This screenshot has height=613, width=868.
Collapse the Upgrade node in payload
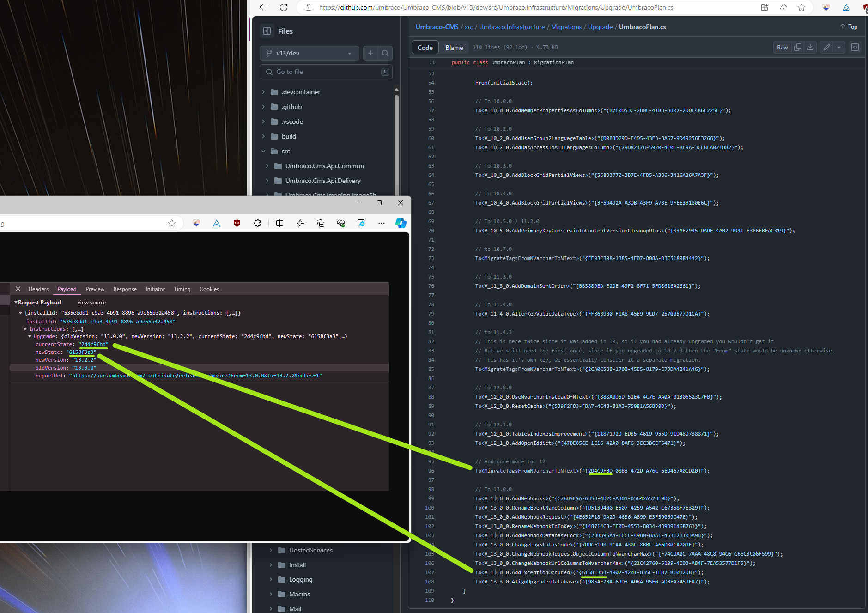tap(30, 337)
